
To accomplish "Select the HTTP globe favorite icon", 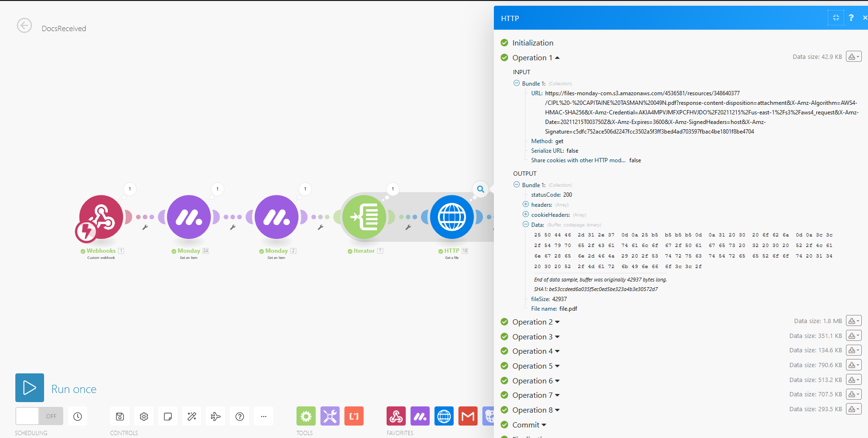I will click(444, 416).
